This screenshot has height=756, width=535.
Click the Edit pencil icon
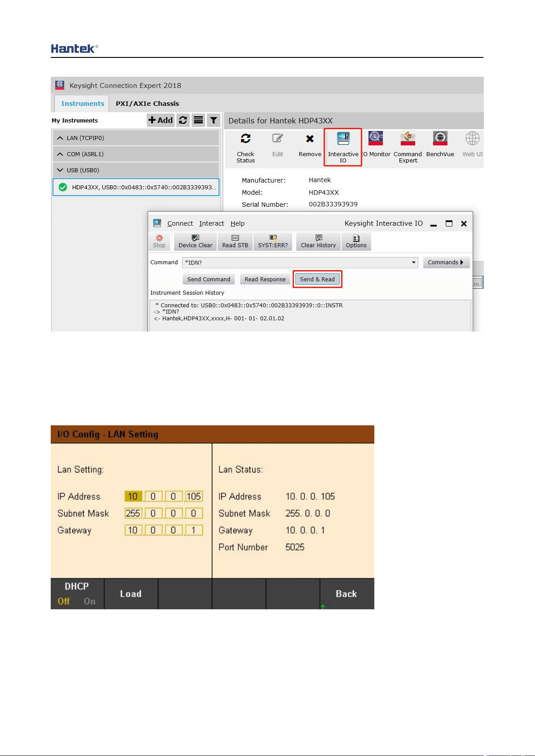pyautogui.click(x=278, y=139)
